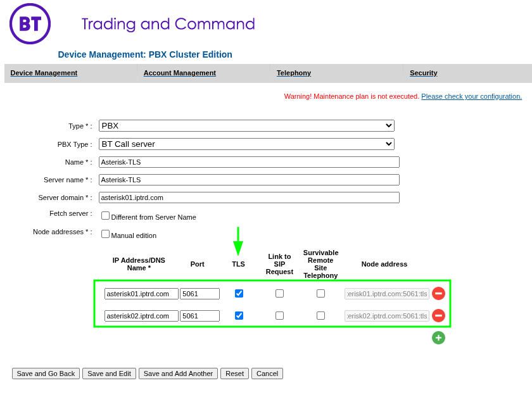Follow the 'Please check your configuration' link
Viewport: 532px width, 402px height.
pos(472,96)
